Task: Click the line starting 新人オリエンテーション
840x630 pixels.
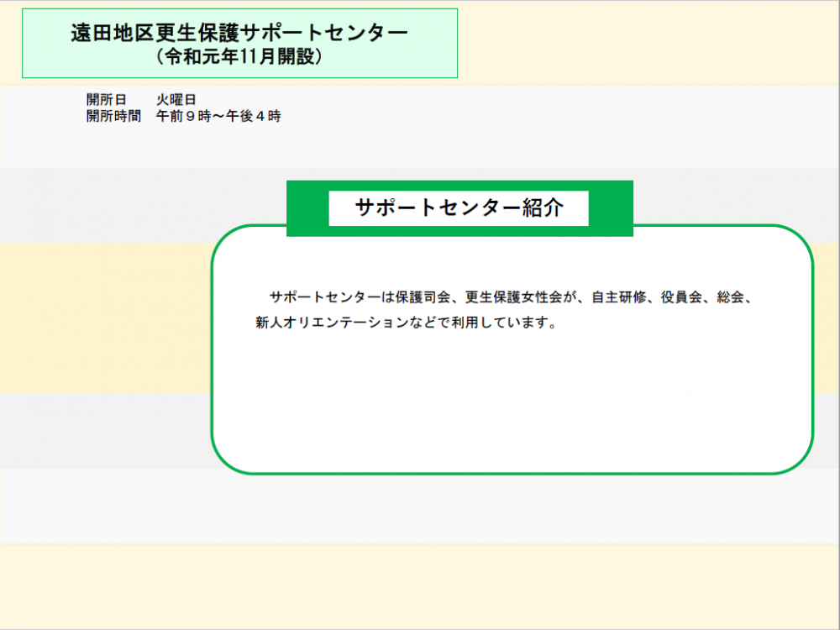Action: (407, 323)
